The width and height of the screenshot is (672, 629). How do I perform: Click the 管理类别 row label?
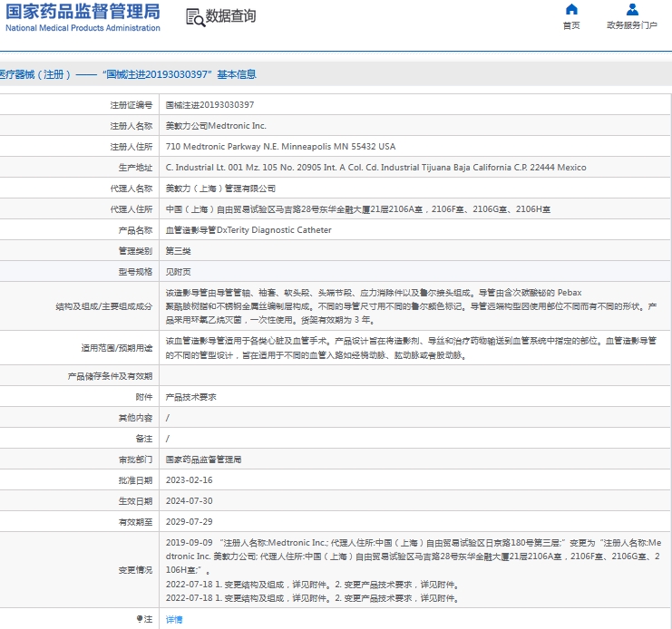tap(135, 251)
